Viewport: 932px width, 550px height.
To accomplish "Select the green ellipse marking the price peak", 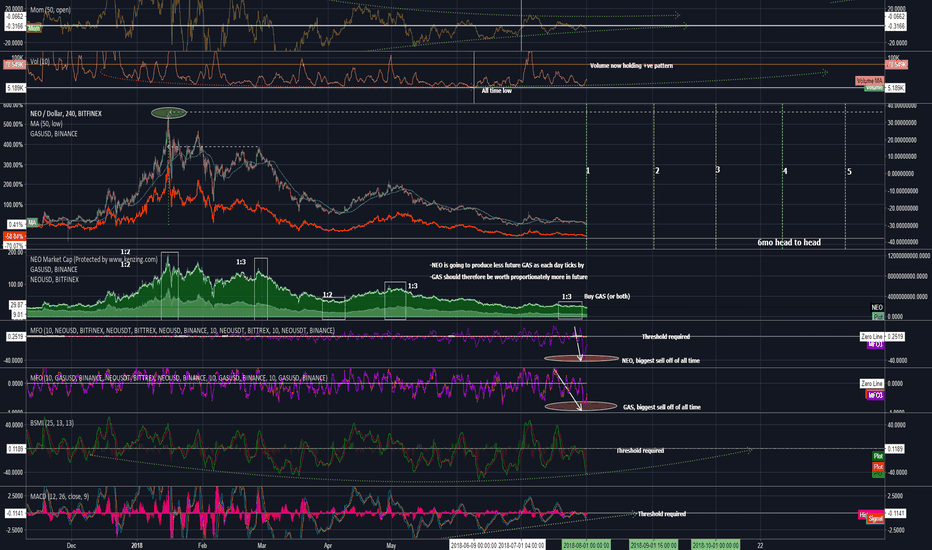I will coord(169,112).
